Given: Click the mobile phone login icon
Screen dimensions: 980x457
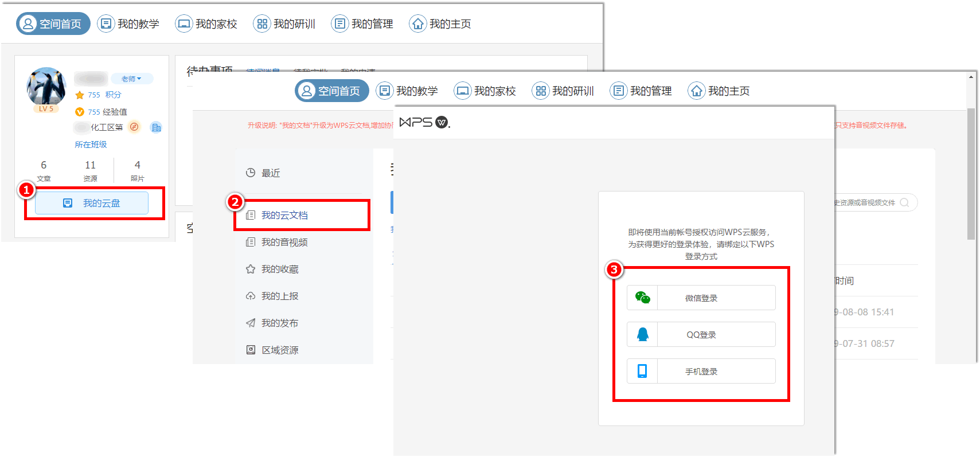Looking at the screenshot, I should pyautogui.click(x=642, y=371).
